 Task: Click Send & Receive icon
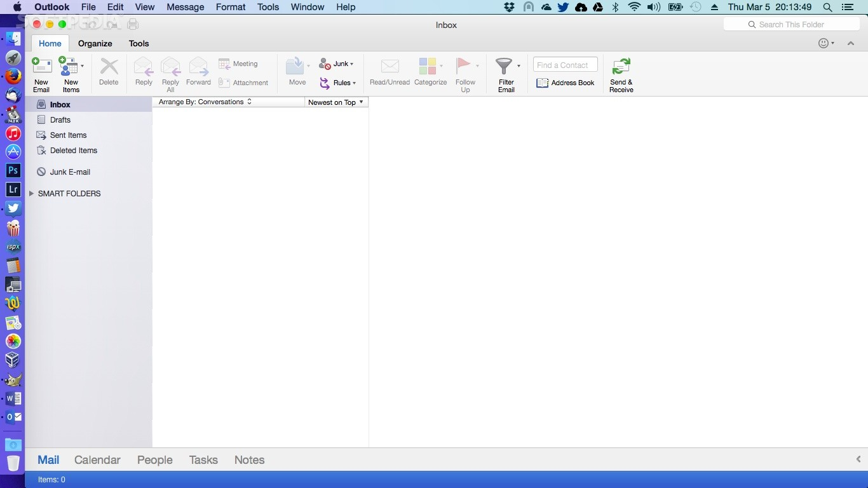click(x=621, y=66)
